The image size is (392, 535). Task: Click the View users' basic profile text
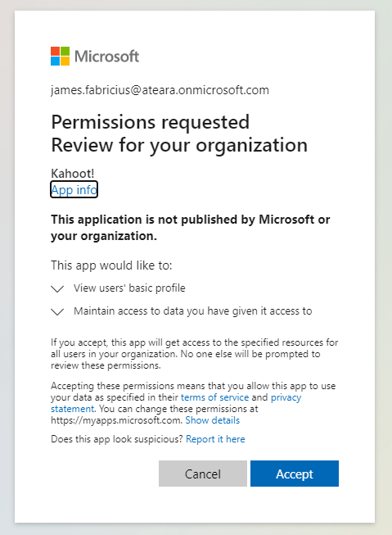click(x=129, y=288)
